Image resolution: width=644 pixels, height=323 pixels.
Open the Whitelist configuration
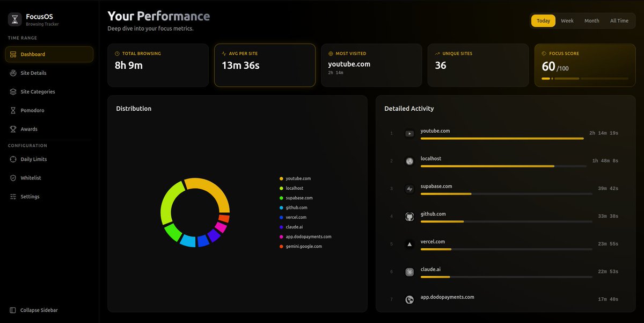coord(49,178)
